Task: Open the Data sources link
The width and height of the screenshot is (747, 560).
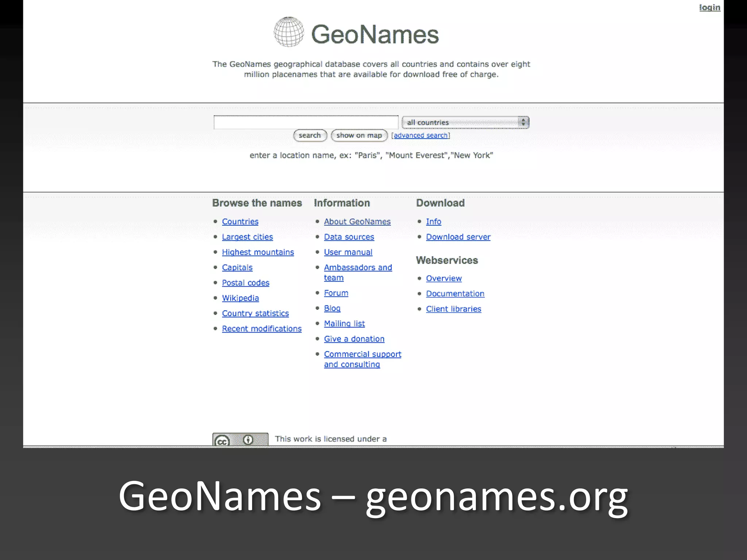Action: coord(349,237)
